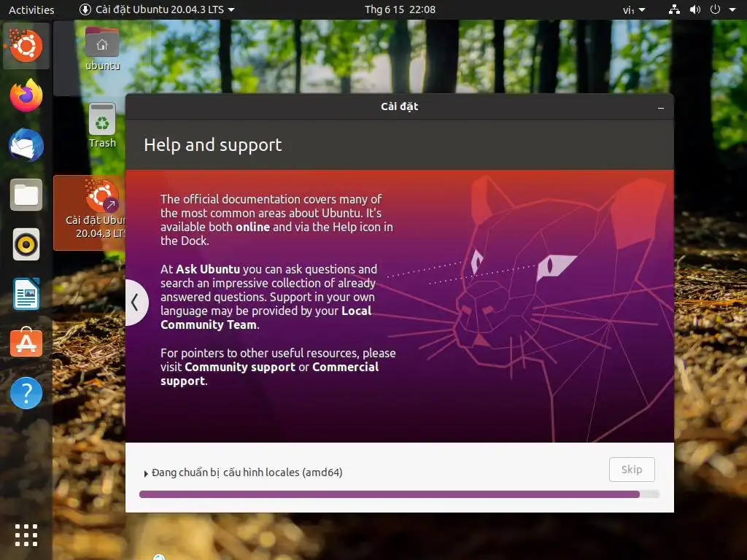Image resolution: width=747 pixels, height=560 pixels.
Task: Expand the installation details disclosure triangle
Action: (146, 474)
